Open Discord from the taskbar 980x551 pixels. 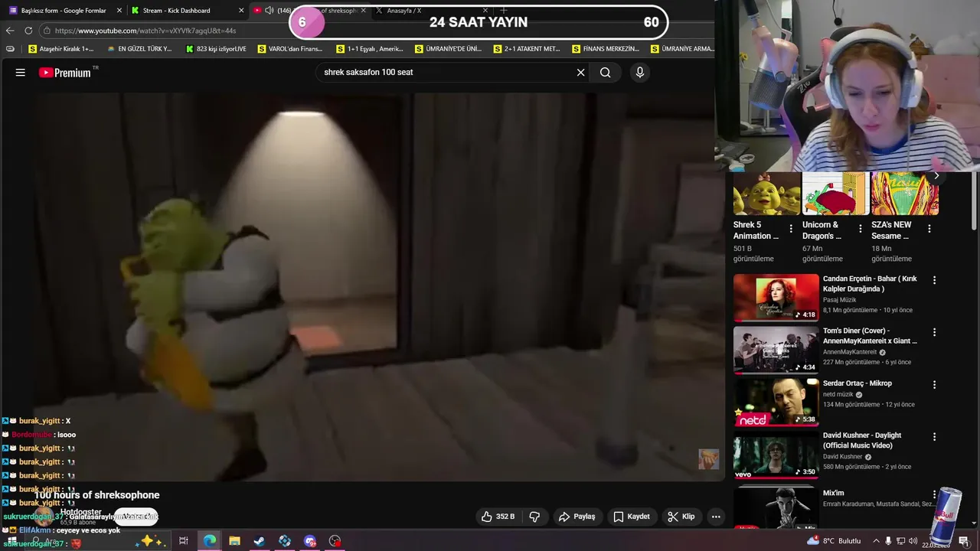tap(310, 541)
